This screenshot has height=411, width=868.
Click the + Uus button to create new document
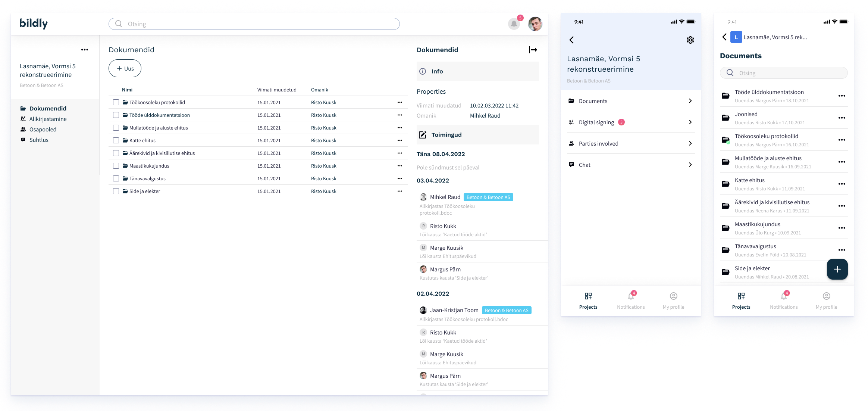point(125,68)
